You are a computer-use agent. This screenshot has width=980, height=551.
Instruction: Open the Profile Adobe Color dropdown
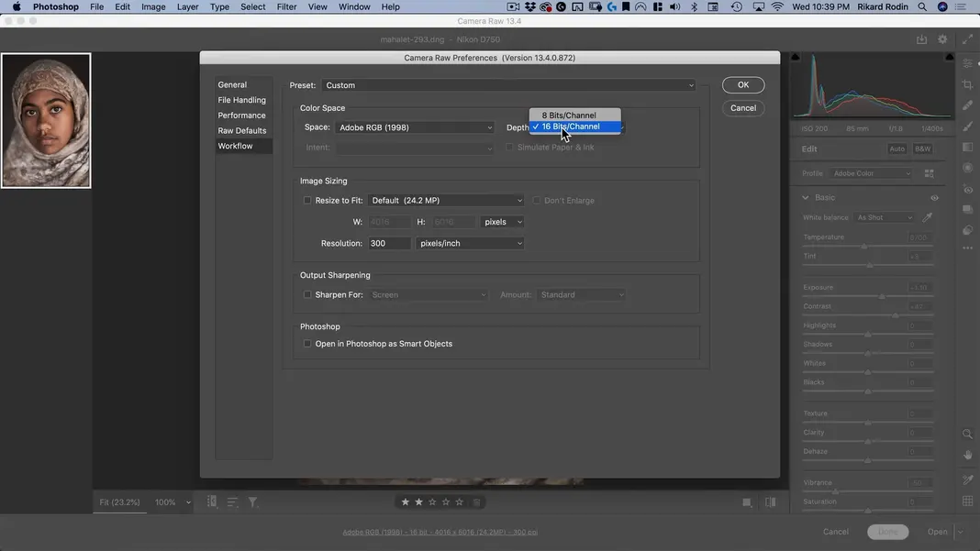[x=871, y=173]
